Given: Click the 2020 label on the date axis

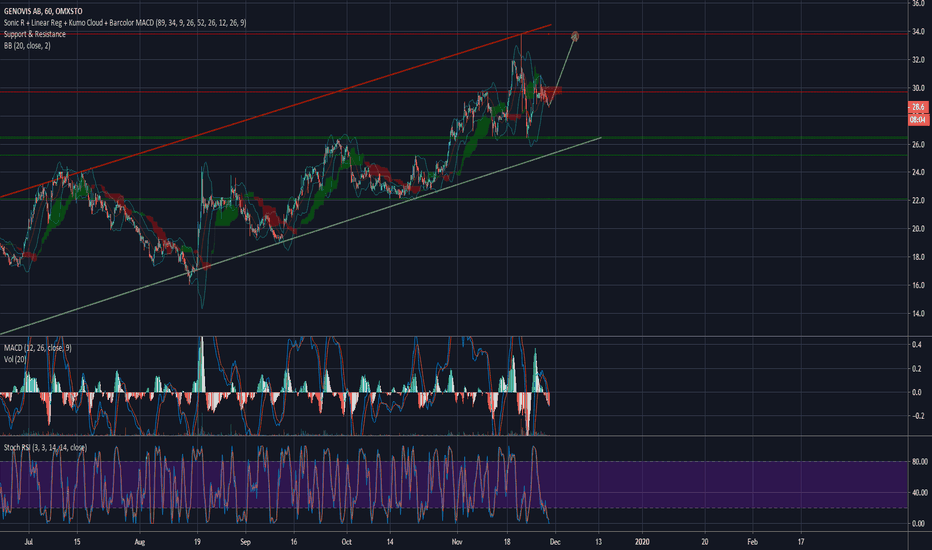Looking at the screenshot, I should pos(642,542).
